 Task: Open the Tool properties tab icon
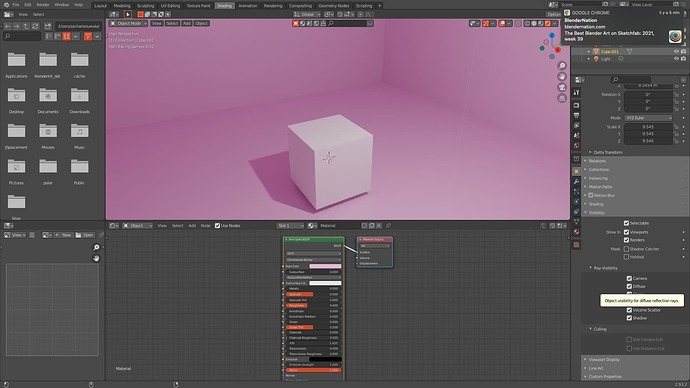(576, 92)
